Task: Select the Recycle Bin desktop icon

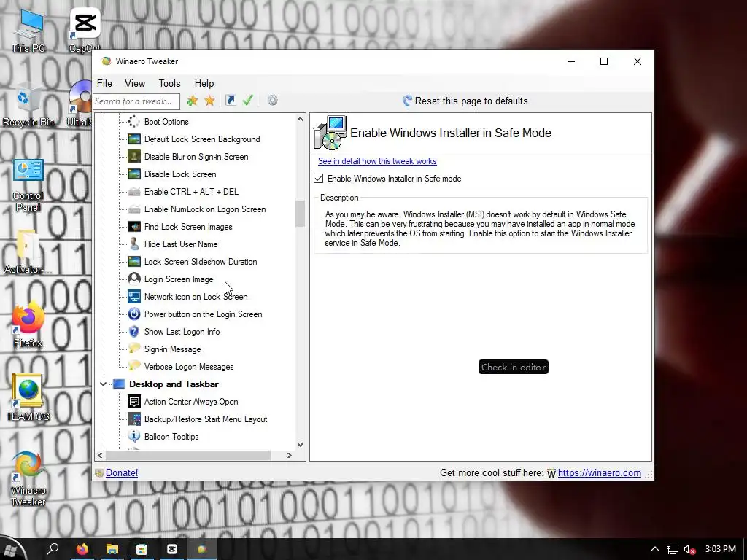Action: [x=28, y=104]
